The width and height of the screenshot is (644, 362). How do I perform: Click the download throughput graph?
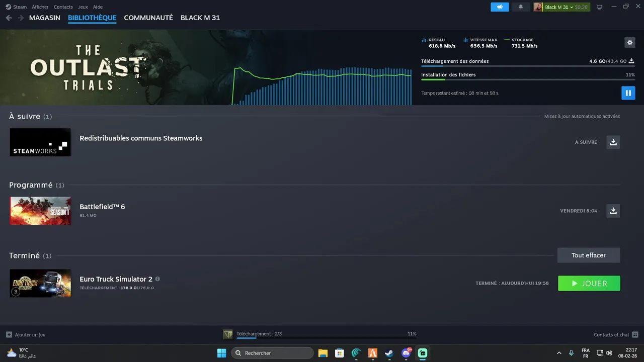pyautogui.click(x=321, y=86)
